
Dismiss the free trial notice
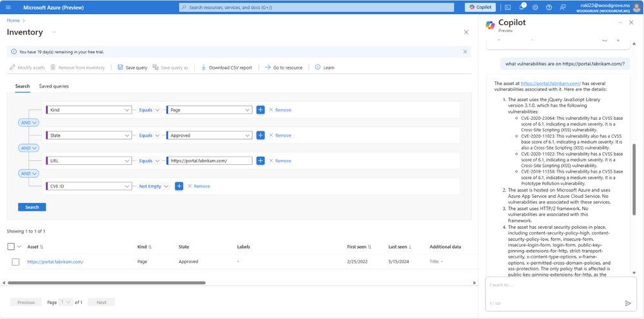coord(465,52)
